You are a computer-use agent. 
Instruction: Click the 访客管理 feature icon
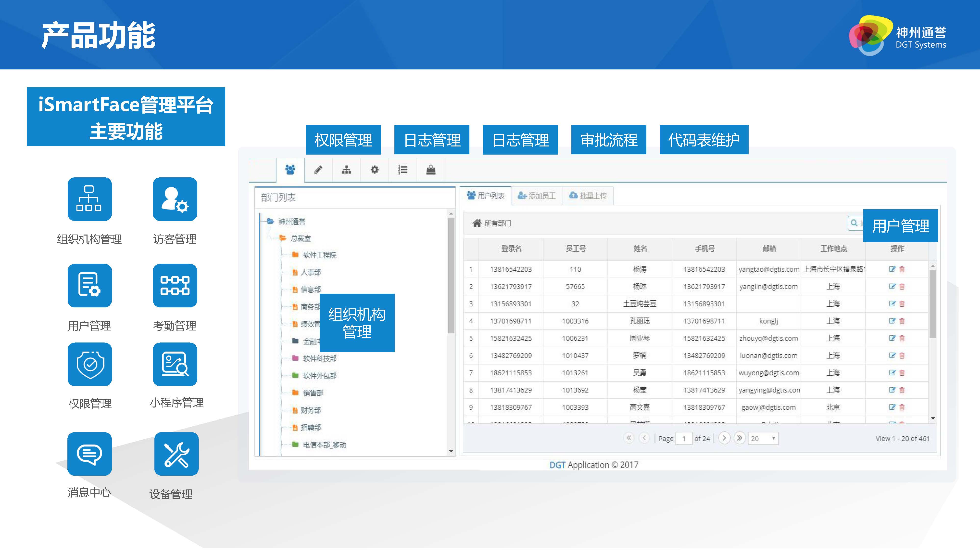(175, 199)
